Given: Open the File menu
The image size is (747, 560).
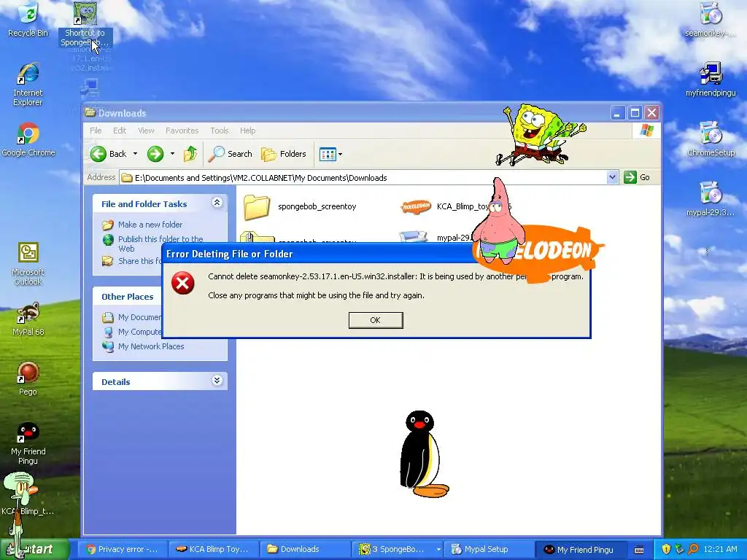Looking at the screenshot, I should coord(96,131).
